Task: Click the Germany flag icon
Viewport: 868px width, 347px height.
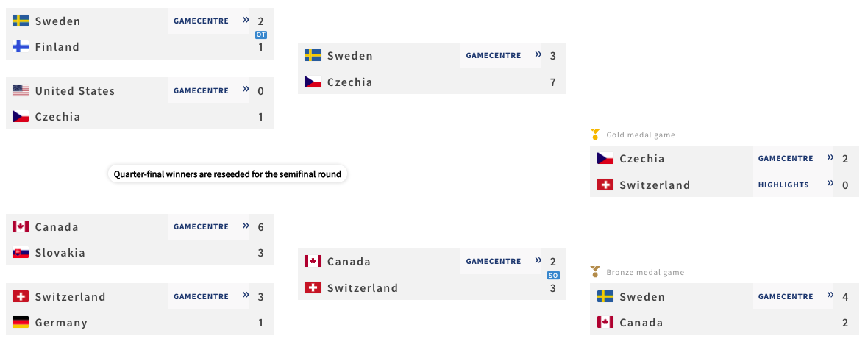Action: tap(21, 322)
